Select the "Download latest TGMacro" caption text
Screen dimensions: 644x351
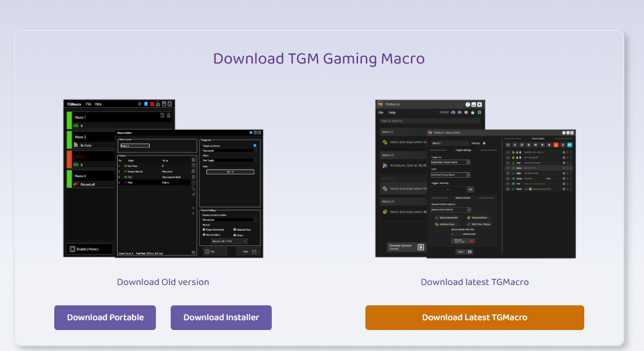coord(475,282)
